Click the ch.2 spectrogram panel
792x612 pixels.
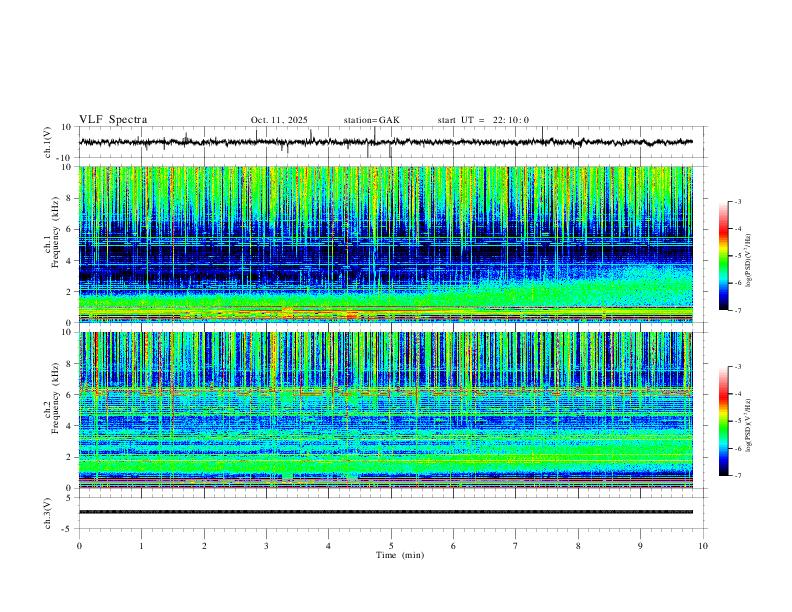(x=386, y=410)
